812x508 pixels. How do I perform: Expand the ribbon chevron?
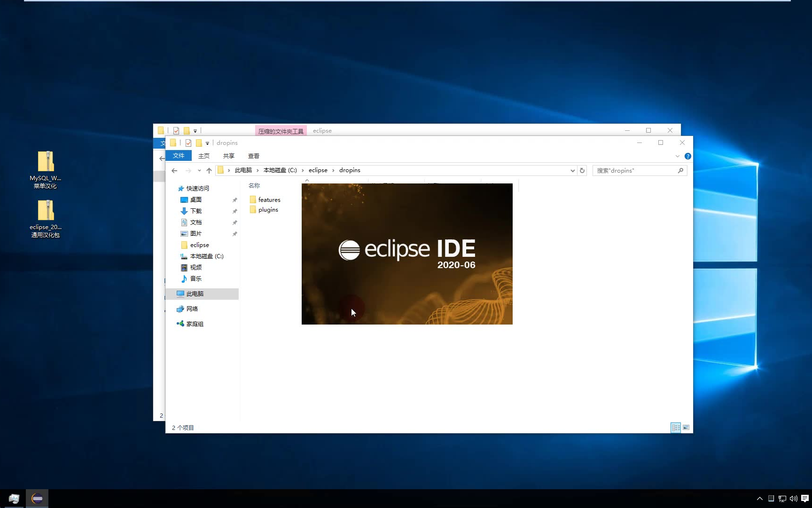[678, 156]
